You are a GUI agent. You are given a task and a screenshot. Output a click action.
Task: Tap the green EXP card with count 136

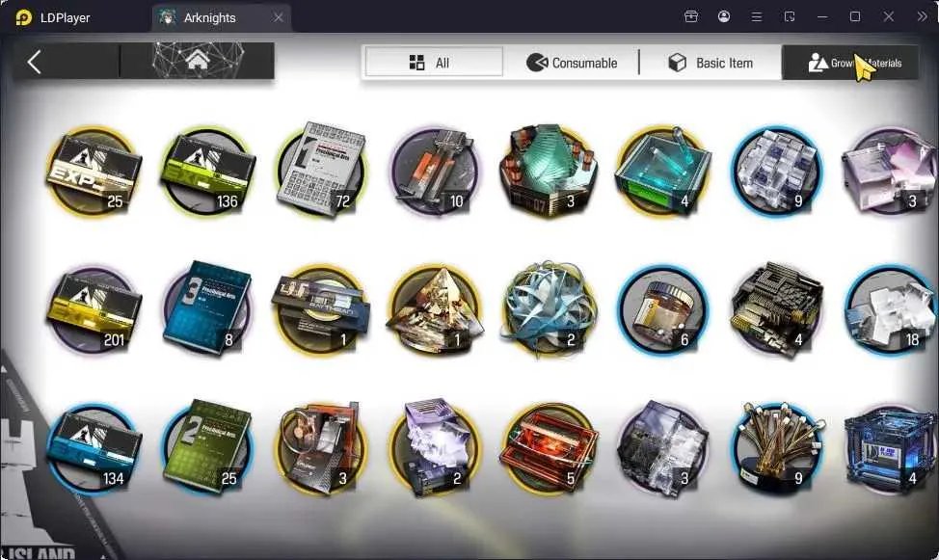tap(207, 172)
